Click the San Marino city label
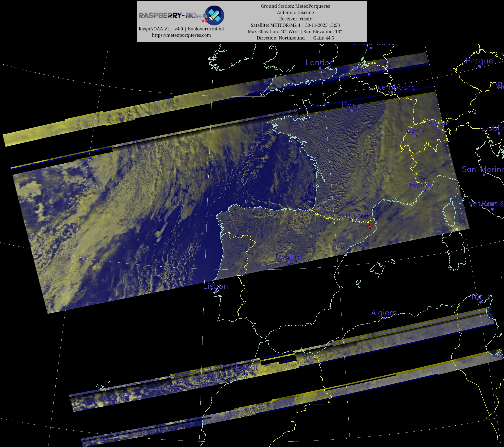 pos(483,169)
